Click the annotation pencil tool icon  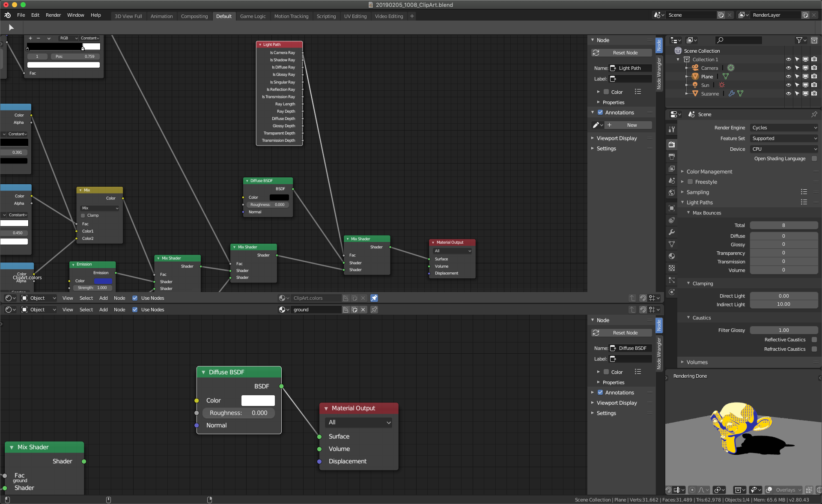click(596, 125)
